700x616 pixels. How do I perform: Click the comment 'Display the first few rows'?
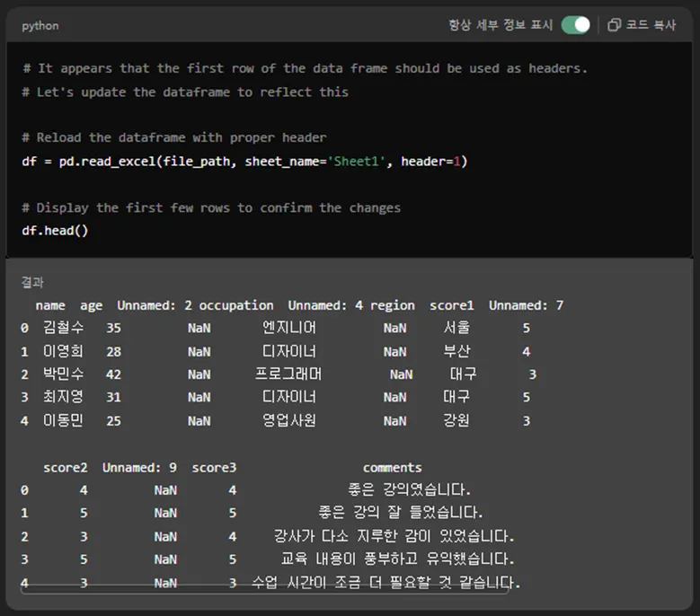[x=211, y=207]
